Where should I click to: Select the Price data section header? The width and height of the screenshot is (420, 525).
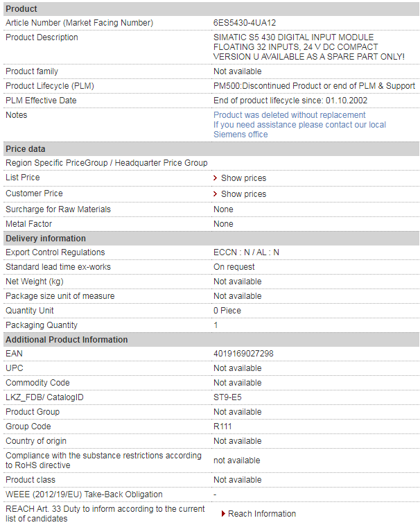click(x=211, y=149)
